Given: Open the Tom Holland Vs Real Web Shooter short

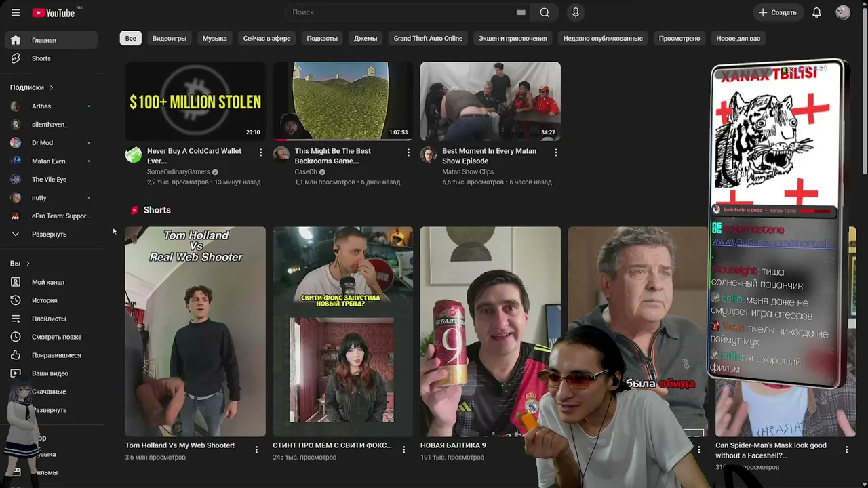Looking at the screenshot, I should tap(195, 331).
